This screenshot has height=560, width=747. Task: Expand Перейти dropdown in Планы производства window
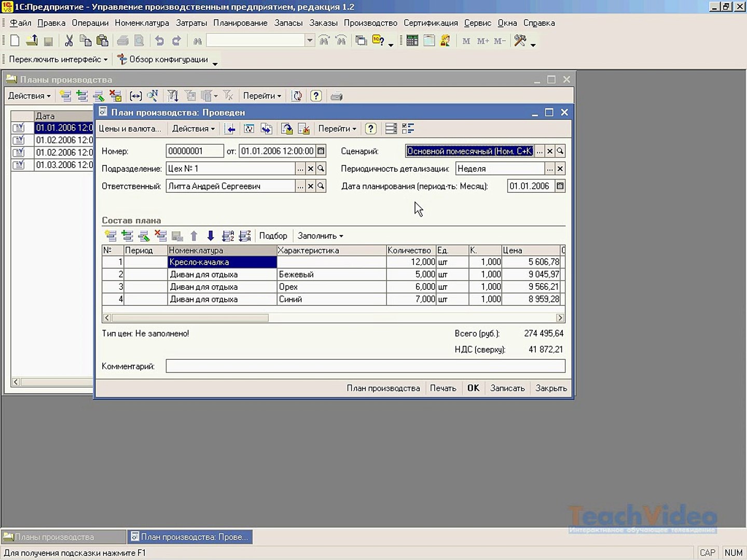click(262, 96)
